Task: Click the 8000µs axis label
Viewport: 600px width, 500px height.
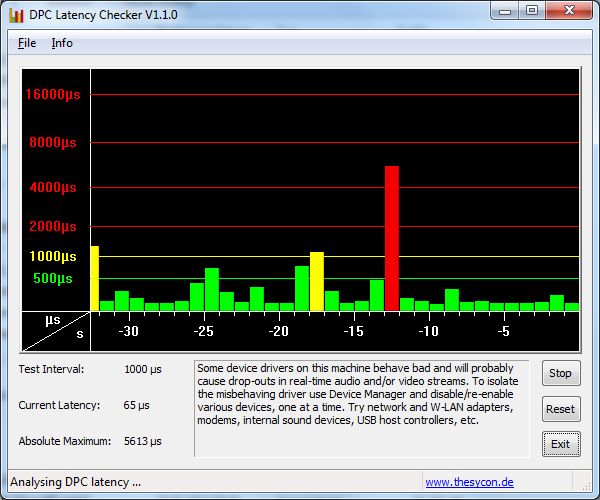Action: pyautogui.click(x=53, y=143)
